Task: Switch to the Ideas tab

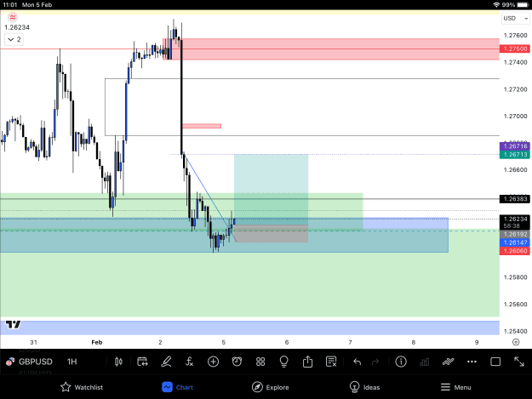Action: pyautogui.click(x=364, y=387)
